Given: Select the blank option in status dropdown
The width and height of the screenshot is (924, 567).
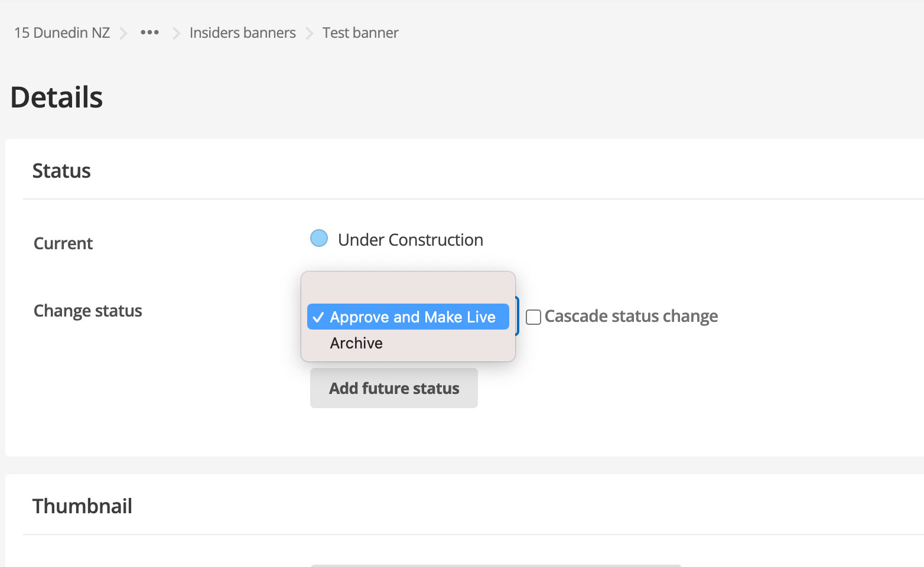Looking at the screenshot, I should (408, 291).
